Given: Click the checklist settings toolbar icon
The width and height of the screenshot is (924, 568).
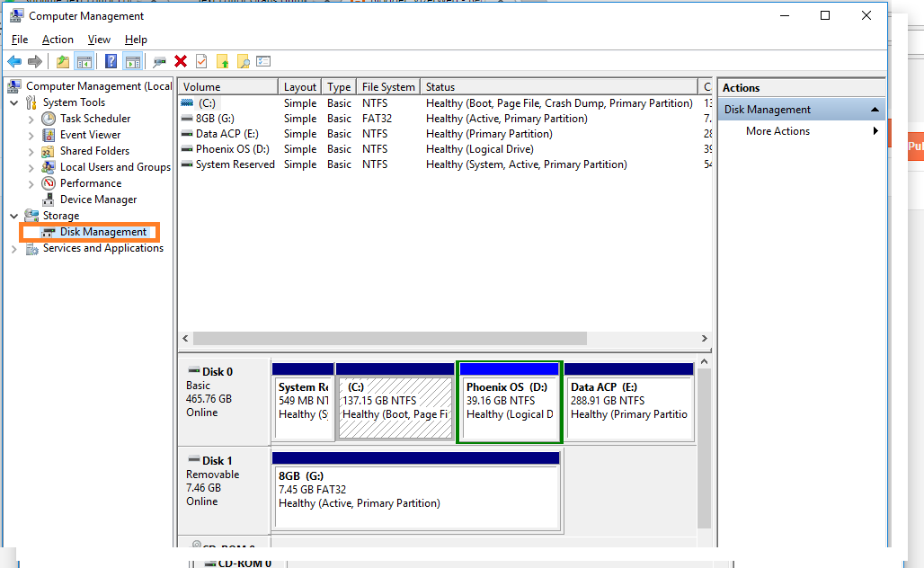Looking at the screenshot, I should [263, 61].
